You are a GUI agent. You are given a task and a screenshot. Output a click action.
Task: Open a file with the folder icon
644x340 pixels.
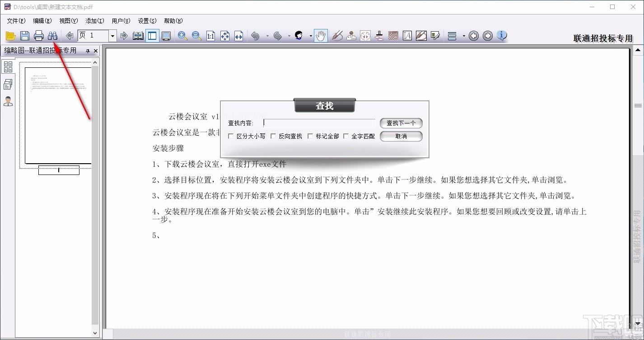coord(10,36)
